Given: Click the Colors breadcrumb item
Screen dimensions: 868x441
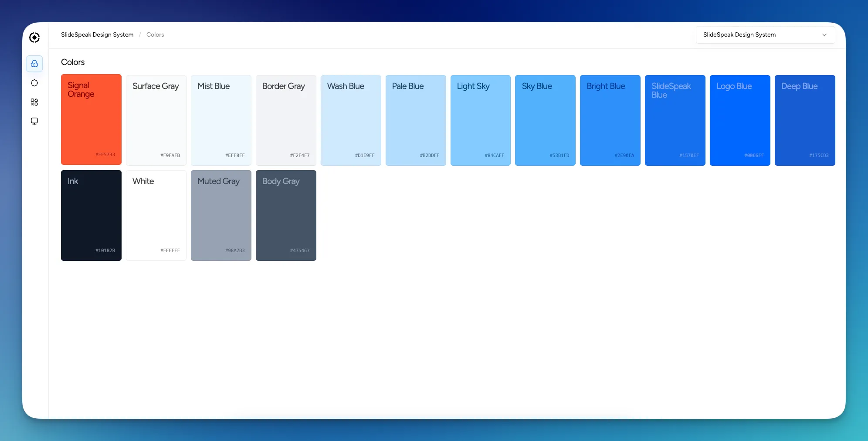Looking at the screenshot, I should 155,35.
